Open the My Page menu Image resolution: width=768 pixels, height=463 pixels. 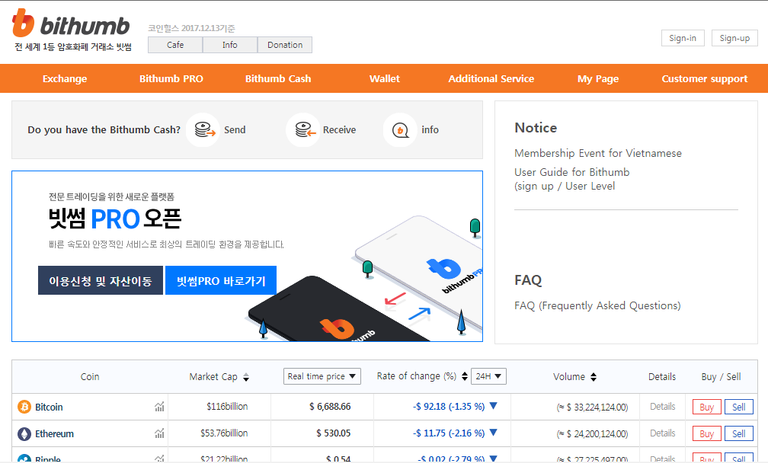598,78
